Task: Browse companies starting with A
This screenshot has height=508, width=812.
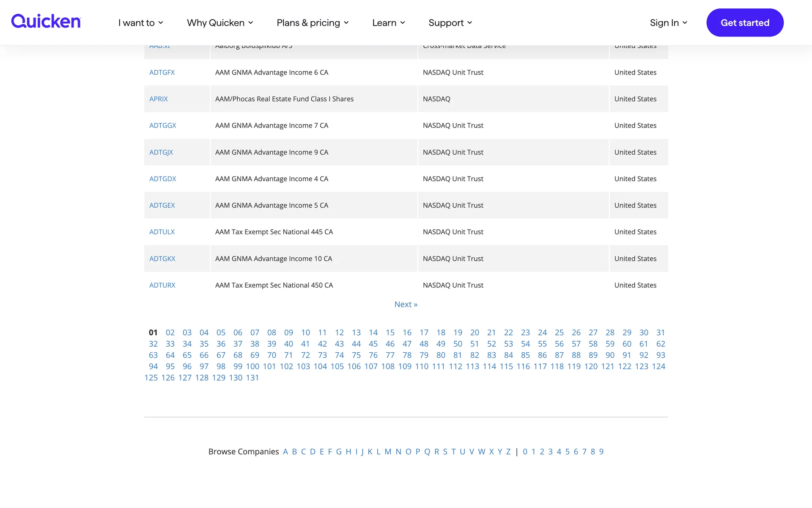Action: [285, 452]
